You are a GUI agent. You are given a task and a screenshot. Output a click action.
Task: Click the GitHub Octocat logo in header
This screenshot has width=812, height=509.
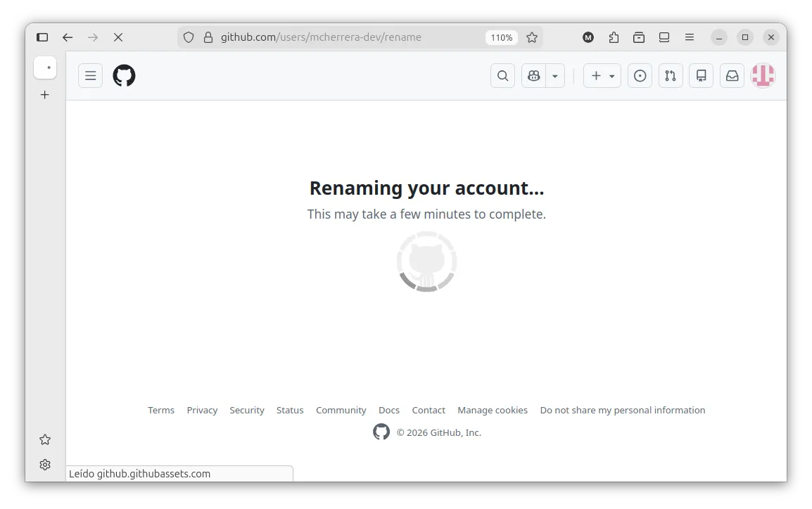[124, 76]
